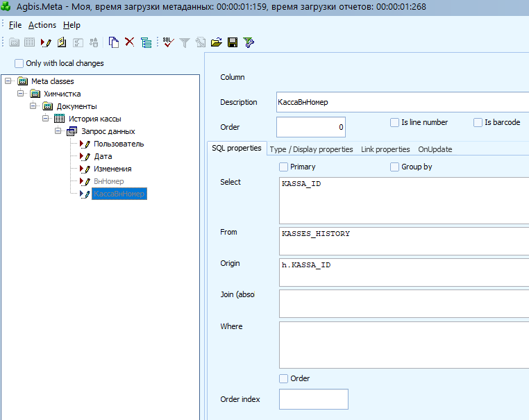Viewport: 529px width, 420px height.
Task: Open the Help menu
Action: click(72, 25)
